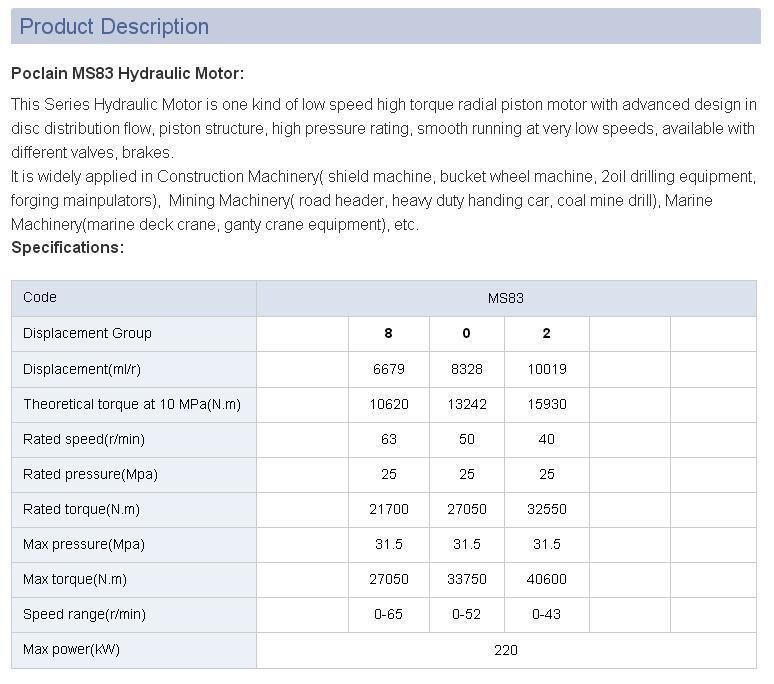Click the Product Description heading

coord(114,27)
